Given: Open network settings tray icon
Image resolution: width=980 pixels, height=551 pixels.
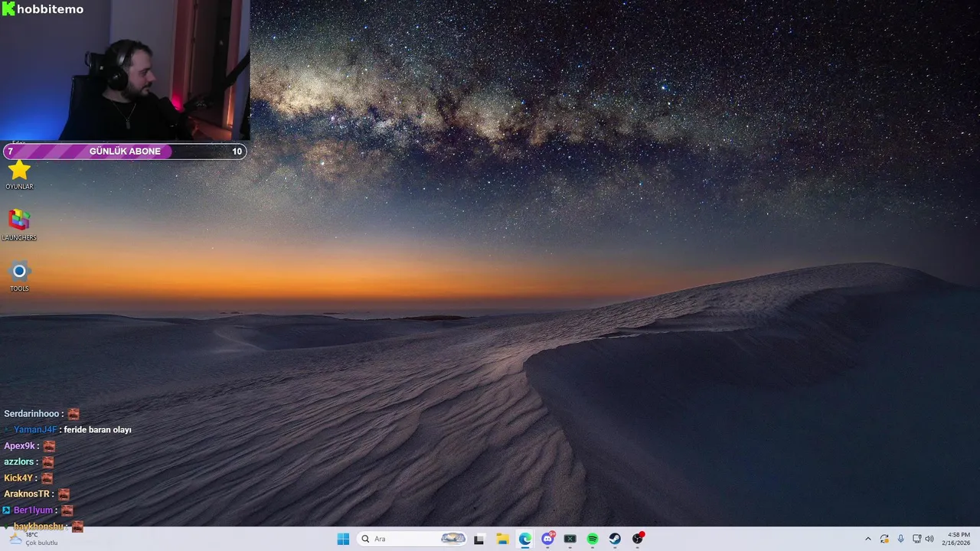Looking at the screenshot, I should [917, 539].
